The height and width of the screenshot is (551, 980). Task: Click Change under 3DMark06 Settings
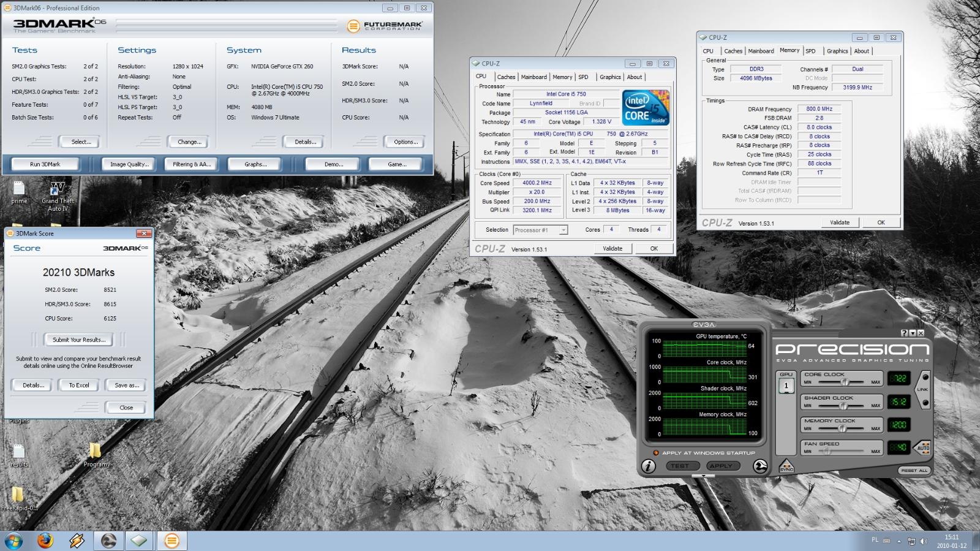[189, 142]
